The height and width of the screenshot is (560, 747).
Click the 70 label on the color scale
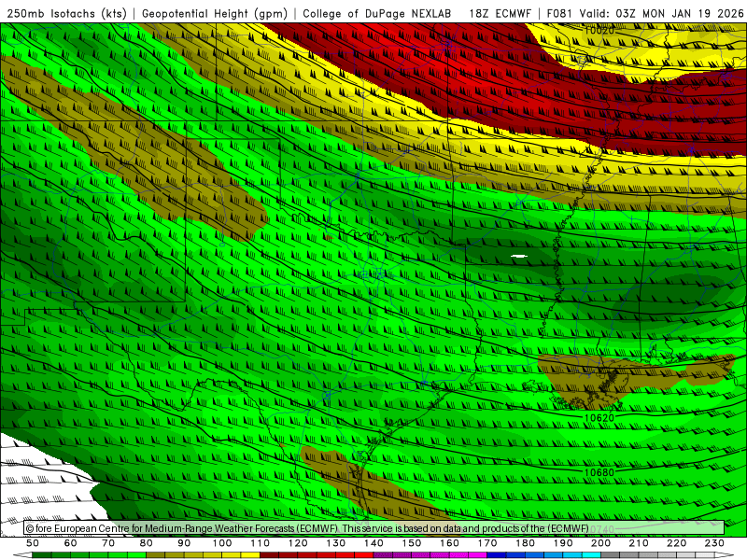pyautogui.click(x=108, y=543)
